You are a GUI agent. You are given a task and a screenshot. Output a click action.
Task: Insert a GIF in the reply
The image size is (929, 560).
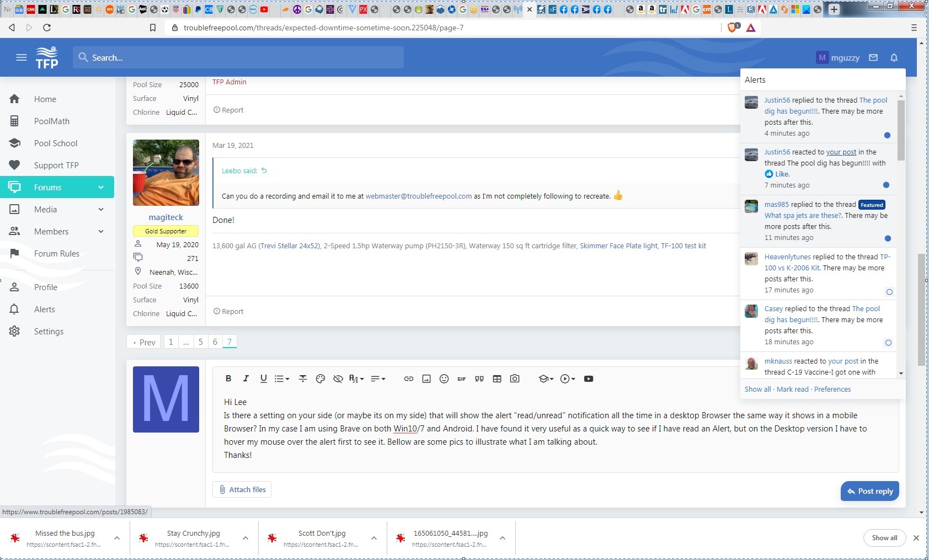pyautogui.click(x=462, y=378)
